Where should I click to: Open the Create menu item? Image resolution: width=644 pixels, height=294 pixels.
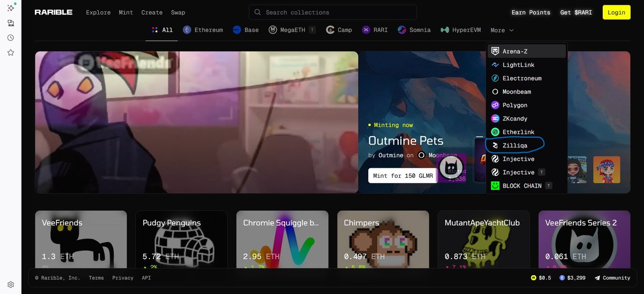pos(152,12)
